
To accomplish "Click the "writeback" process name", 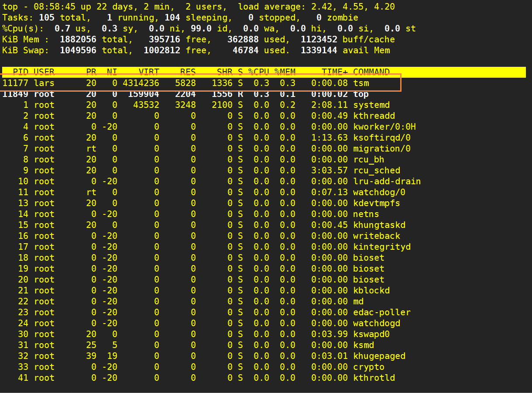I will pyautogui.click(x=377, y=236).
